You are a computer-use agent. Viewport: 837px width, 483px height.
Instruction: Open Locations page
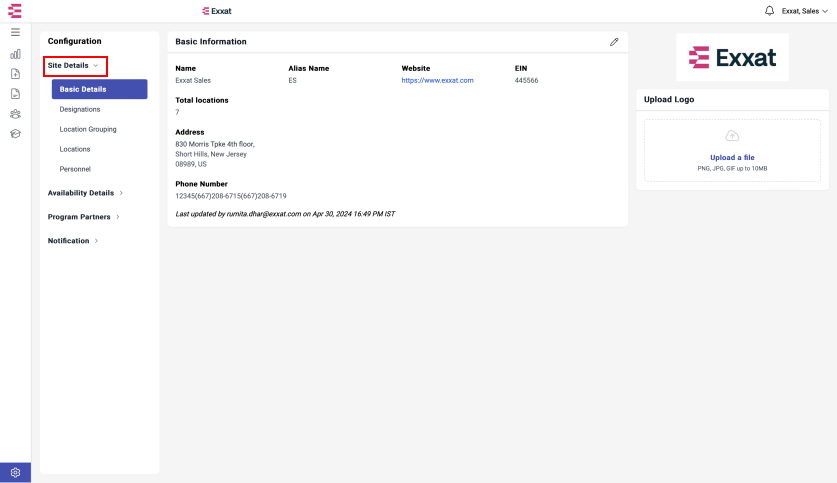[75, 149]
